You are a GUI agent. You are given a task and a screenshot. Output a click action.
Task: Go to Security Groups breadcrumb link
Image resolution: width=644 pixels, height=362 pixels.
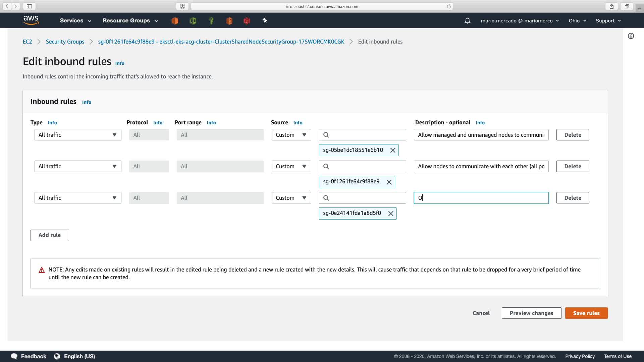[x=65, y=42]
